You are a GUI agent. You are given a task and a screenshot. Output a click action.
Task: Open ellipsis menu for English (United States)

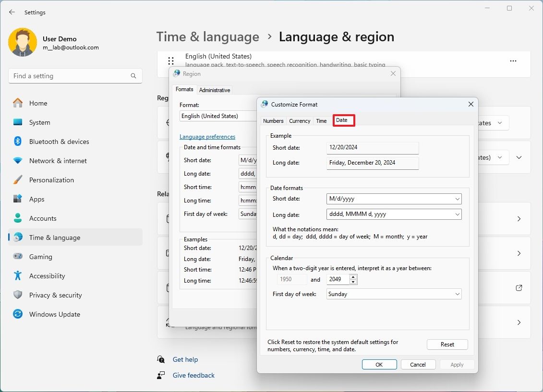[x=513, y=60]
